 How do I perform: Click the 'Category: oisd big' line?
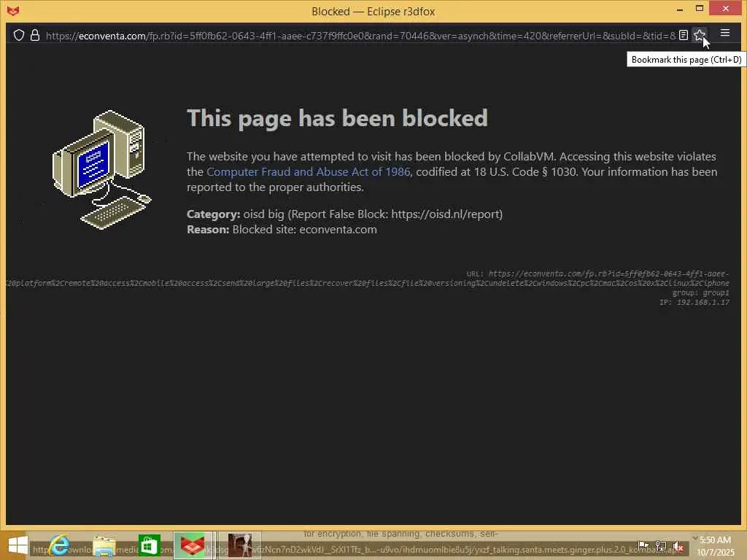click(344, 214)
